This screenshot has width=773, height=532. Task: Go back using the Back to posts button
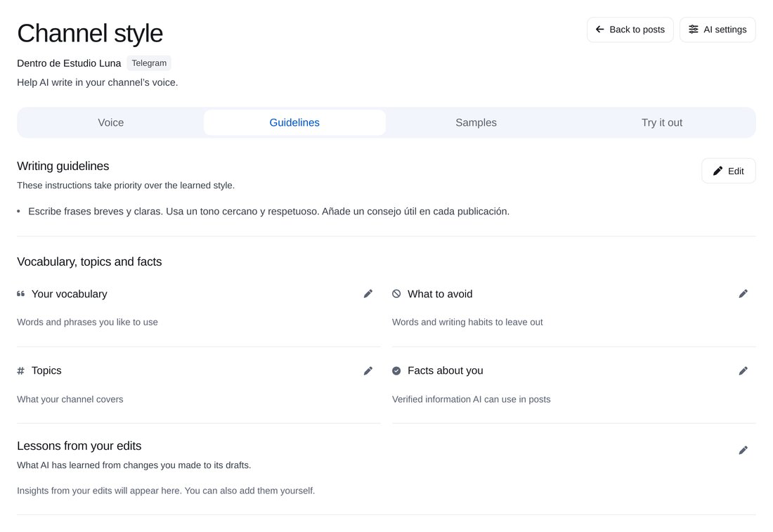tap(630, 30)
